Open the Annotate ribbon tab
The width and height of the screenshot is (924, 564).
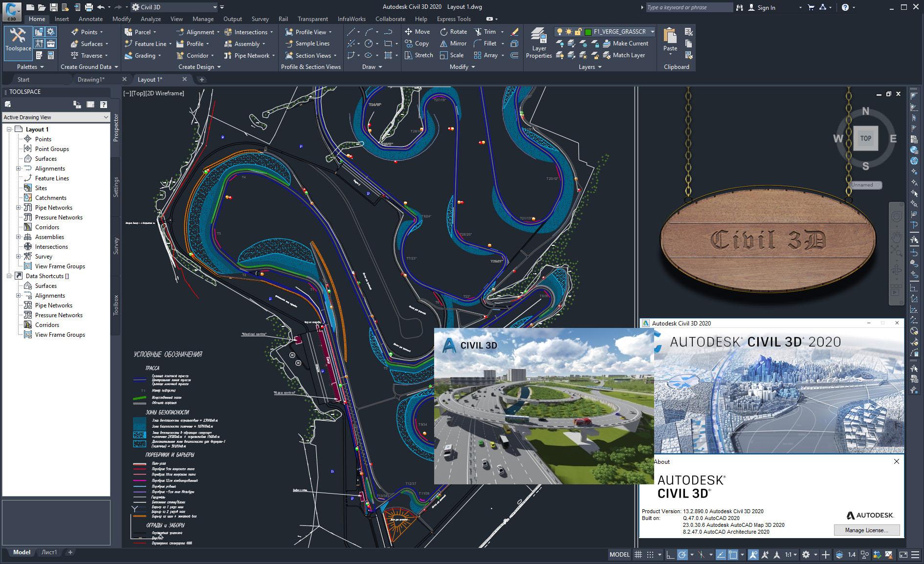(90, 19)
